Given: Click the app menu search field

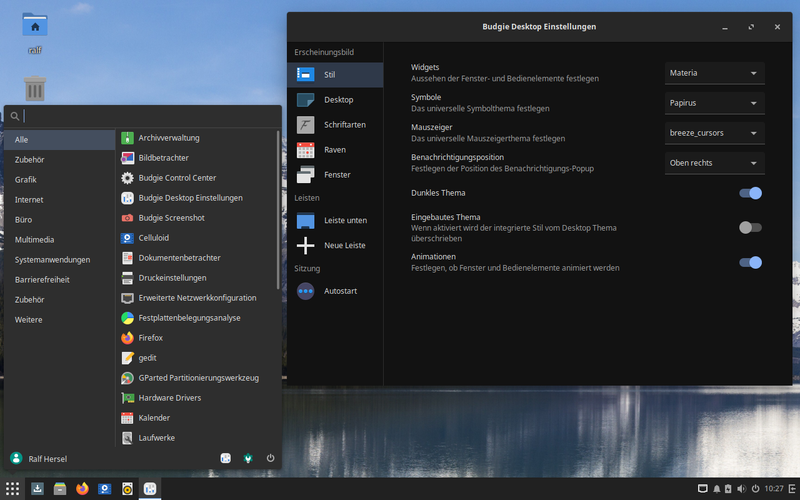Looking at the screenshot, I should [143, 116].
